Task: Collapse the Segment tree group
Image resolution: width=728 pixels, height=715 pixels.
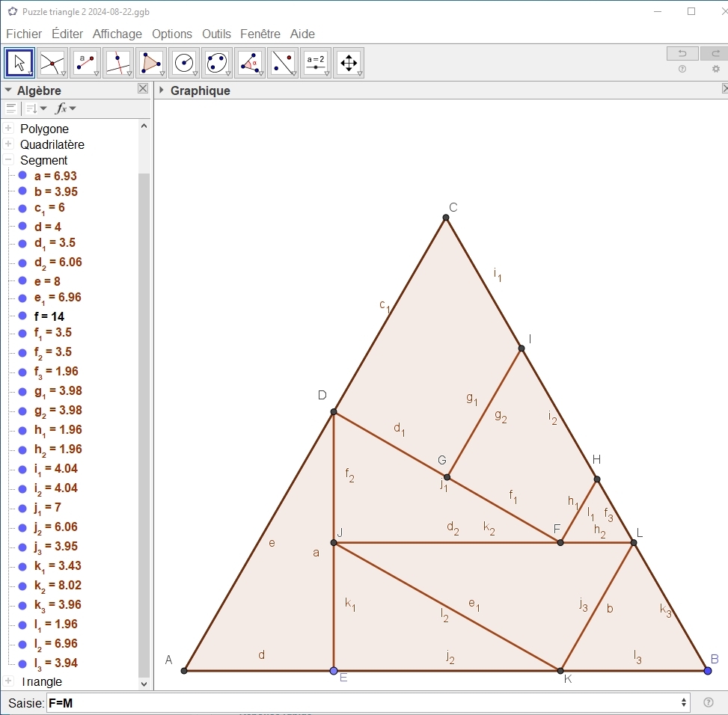Action: pyautogui.click(x=9, y=160)
